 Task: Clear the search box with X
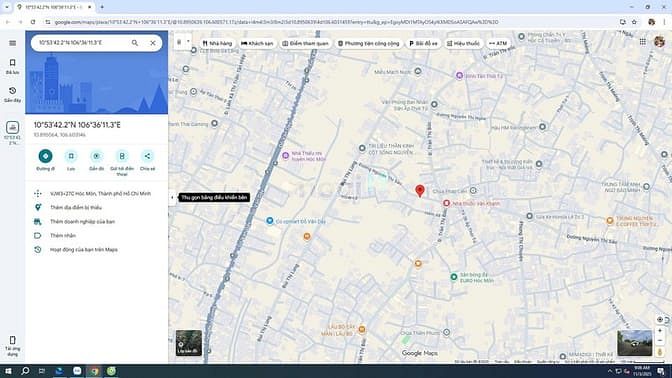click(x=153, y=43)
